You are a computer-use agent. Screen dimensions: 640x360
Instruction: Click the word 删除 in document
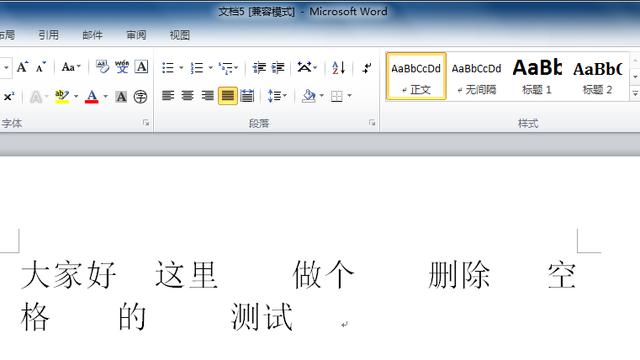coord(459,275)
